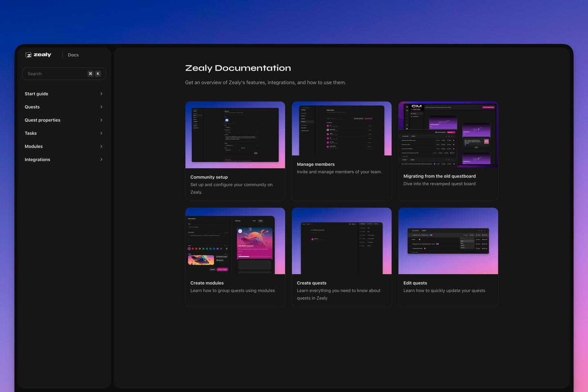588x392 pixels.
Task: Open Community setup card thumbnail
Action: [x=235, y=135]
